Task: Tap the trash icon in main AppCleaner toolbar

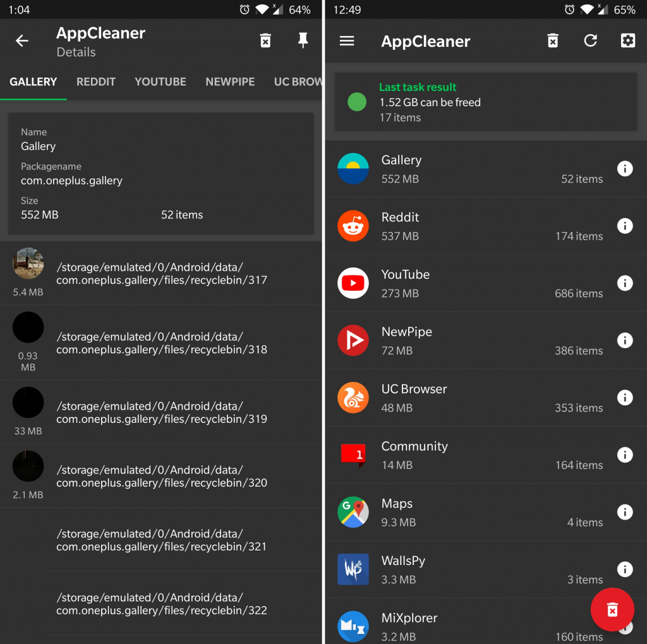Action: [x=553, y=40]
